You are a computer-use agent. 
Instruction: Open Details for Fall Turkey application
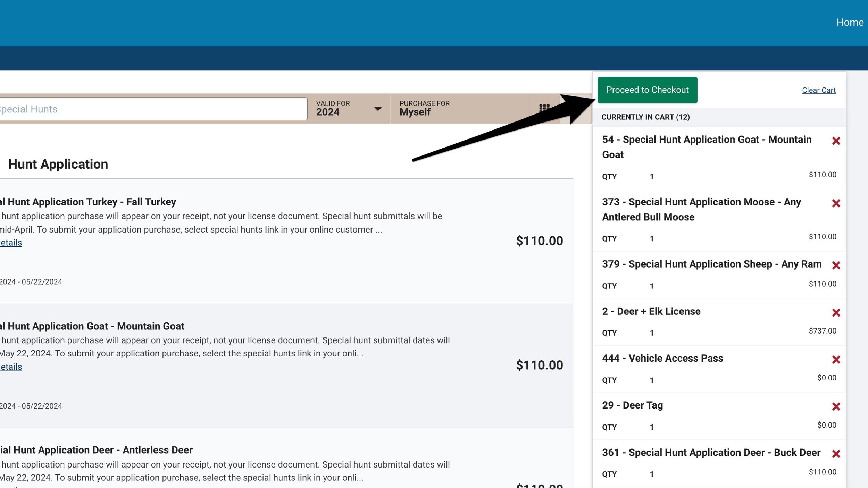coord(11,242)
